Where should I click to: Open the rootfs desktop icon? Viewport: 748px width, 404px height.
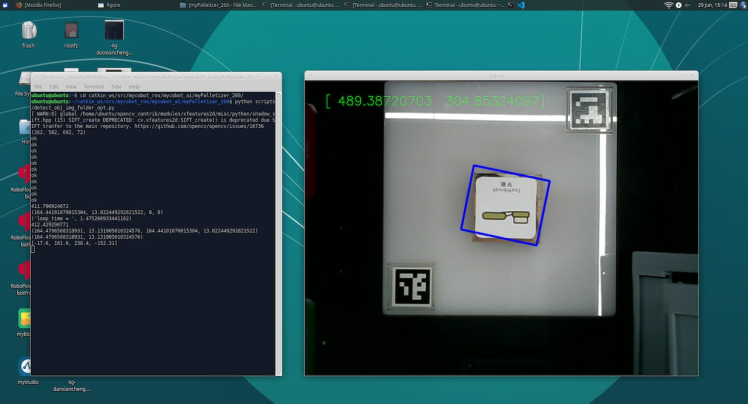71,31
